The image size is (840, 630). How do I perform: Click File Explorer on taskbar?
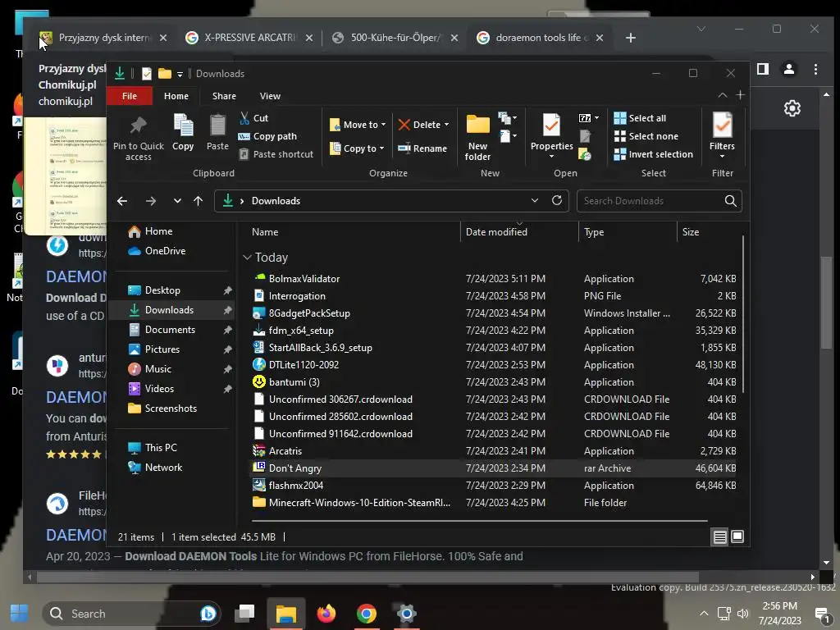pyautogui.click(x=286, y=614)
